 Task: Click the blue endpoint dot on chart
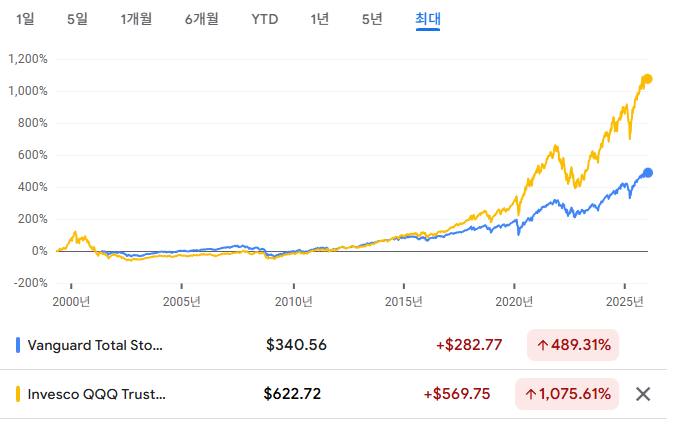coord(647,173)
